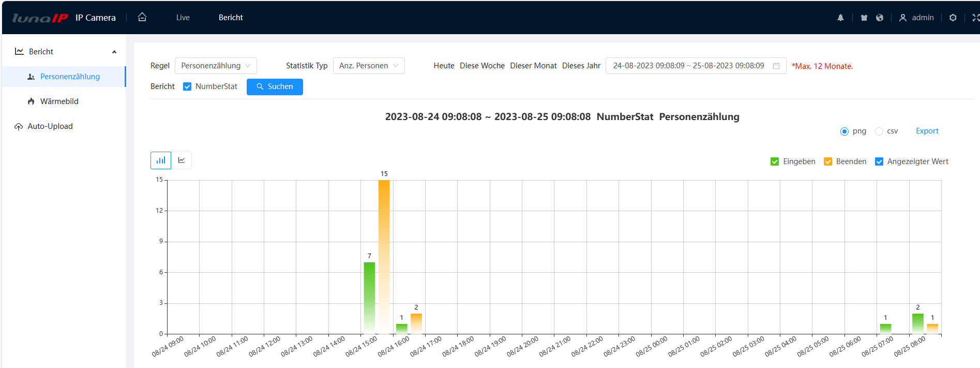980x368 pixels.
Task: Switch to the Live tab
Action: [183, 18]
